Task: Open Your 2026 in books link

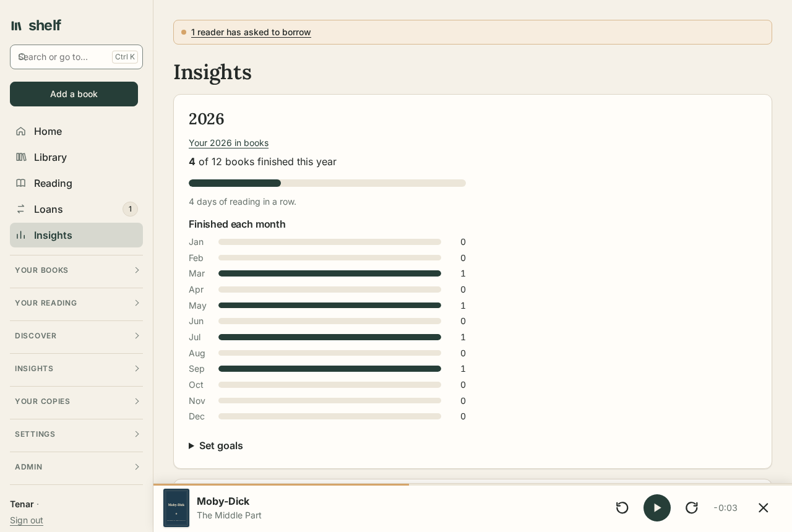Action: pyautogui.click(x=228, y=143)
